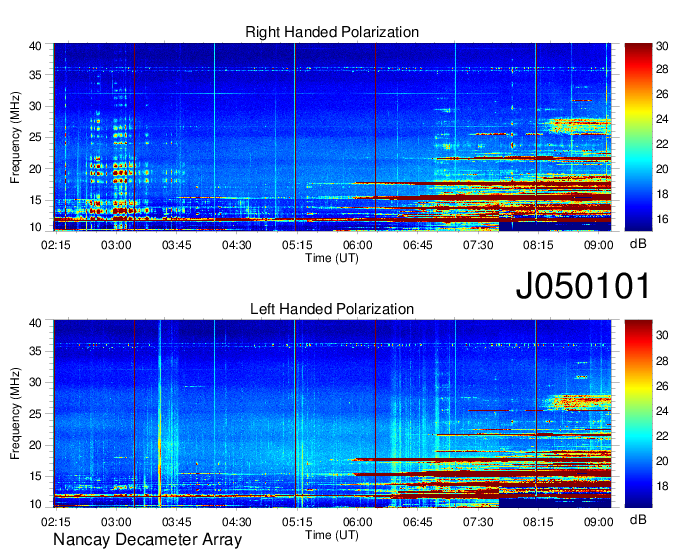Click the lower plot's "Time (UT)" axis label
The width and height of the screenshot is (680, 552).
point(332,535)
